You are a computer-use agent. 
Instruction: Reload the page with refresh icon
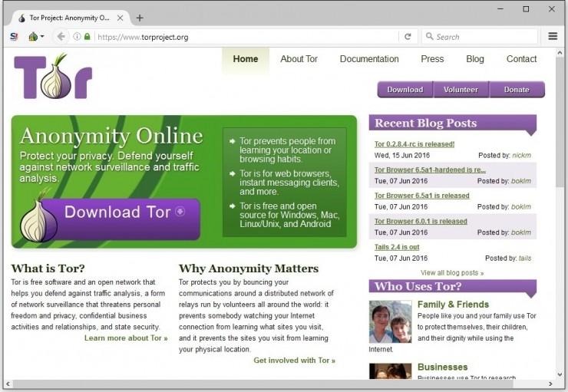[x=408, y=36]
